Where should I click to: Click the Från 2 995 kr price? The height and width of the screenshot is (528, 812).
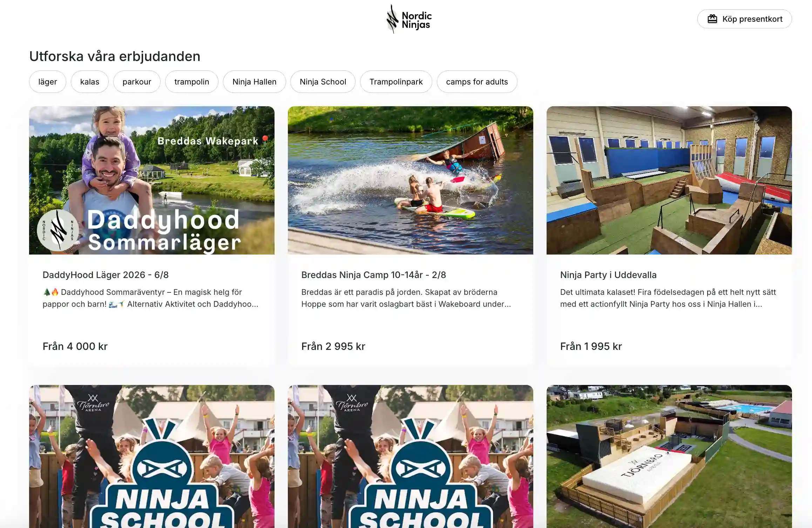(333, 346)
